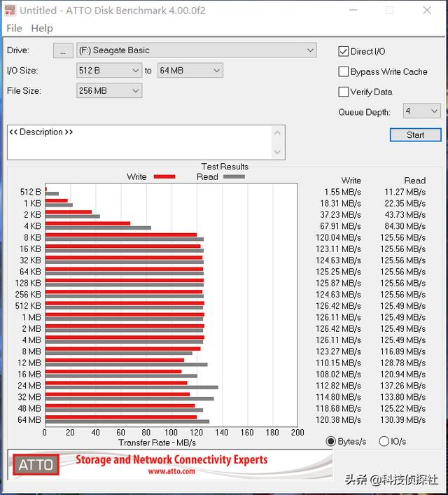Click the gray Read legend swatch
The width and height of the screenshot is (448, 495).
point(234,176)
